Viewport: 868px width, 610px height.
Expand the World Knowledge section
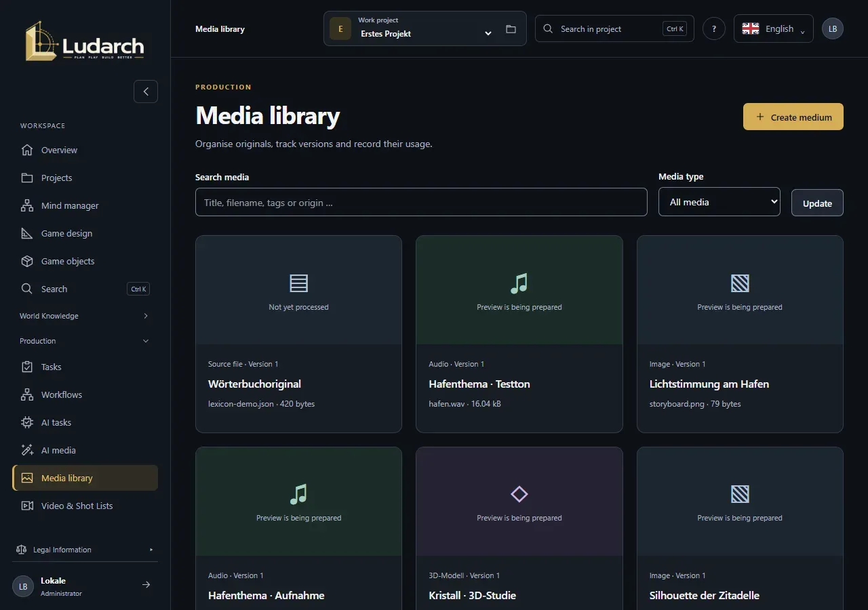coord(85,316)
